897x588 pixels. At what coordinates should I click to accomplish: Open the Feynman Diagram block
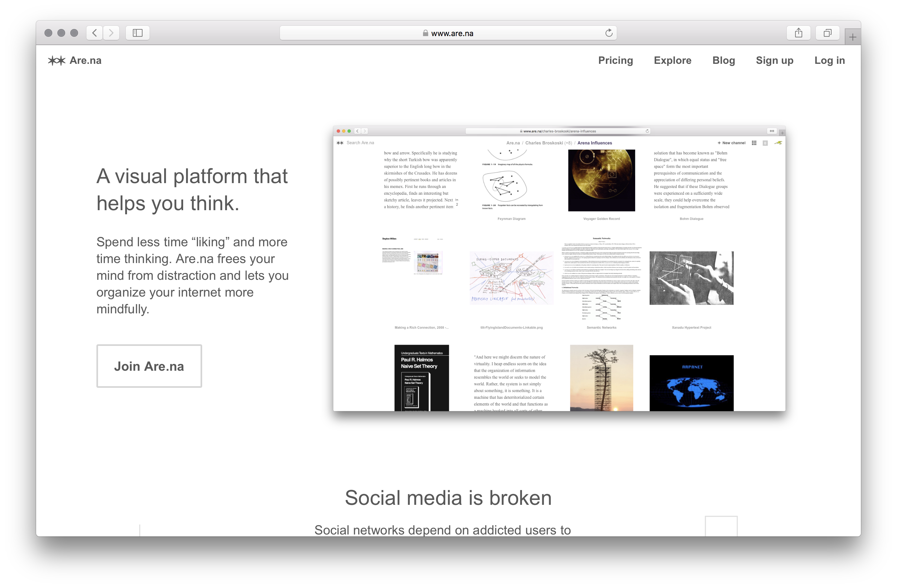[x=511, y=180]
